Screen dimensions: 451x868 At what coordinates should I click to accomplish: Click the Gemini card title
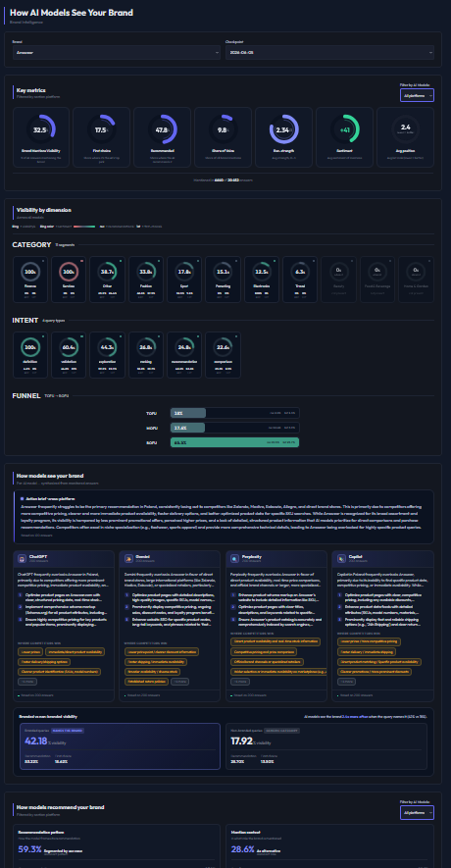tap(141, 557)
